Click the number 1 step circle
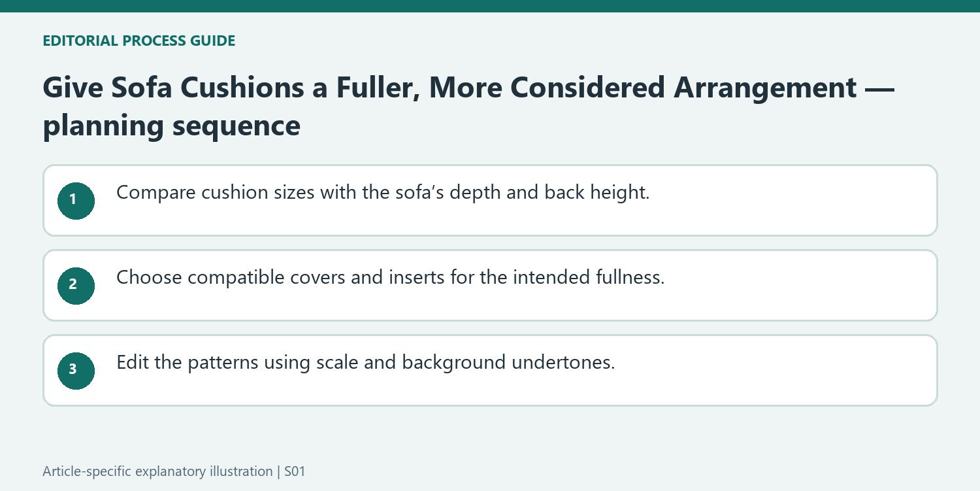Image resolution: width=980 pixels, height=491 pixels. [x=76, y=200]
